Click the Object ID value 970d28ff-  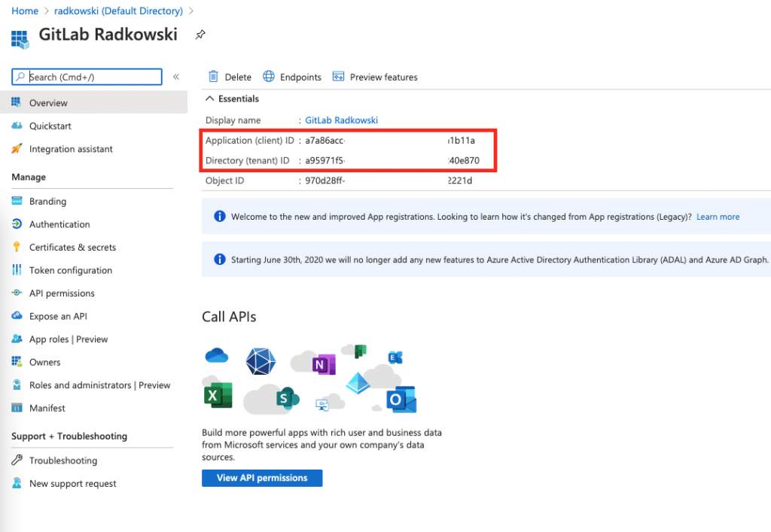(325, 181)
